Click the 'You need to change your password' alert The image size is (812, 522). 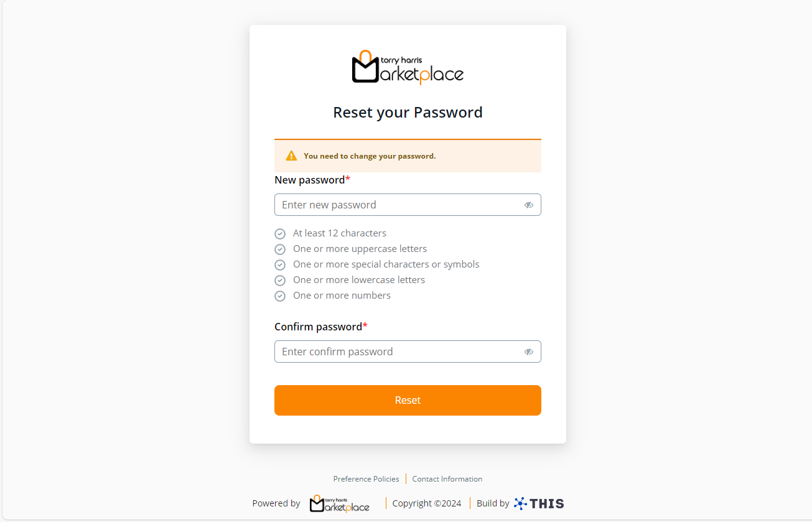370,156
